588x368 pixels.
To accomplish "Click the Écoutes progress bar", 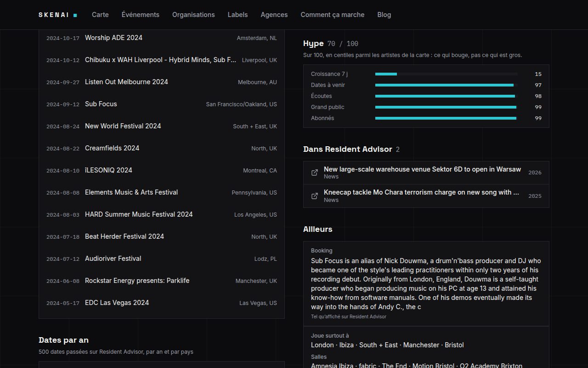I will (446, 96).
